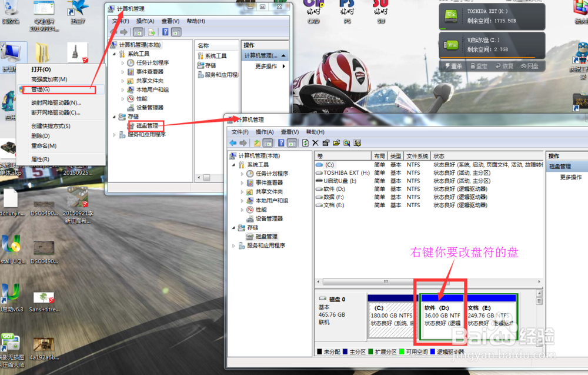Toggle console tree pane in the smaller back window
Image resolution: width=588 pixels, height=375 pixels.
(138, 32)
